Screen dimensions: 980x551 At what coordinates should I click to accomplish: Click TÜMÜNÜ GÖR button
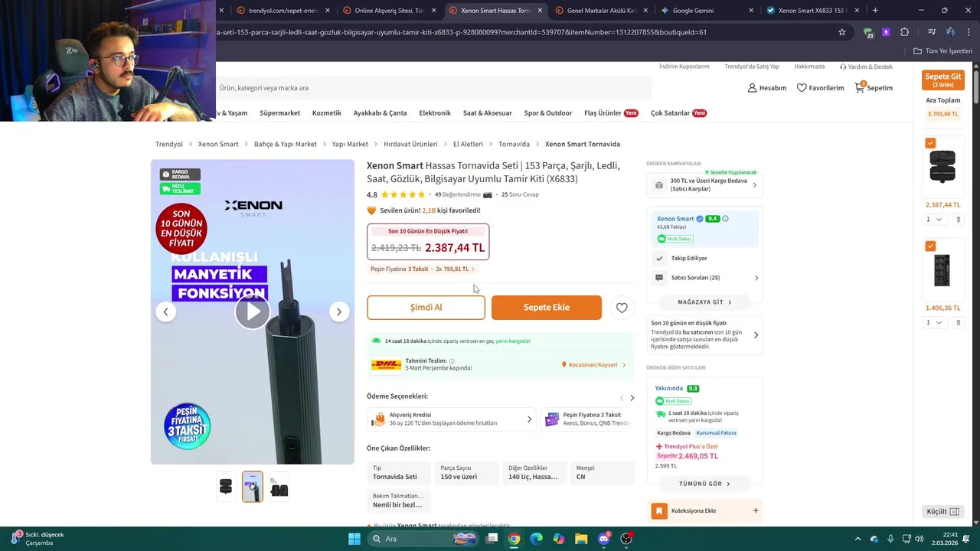tap(704, 484)
